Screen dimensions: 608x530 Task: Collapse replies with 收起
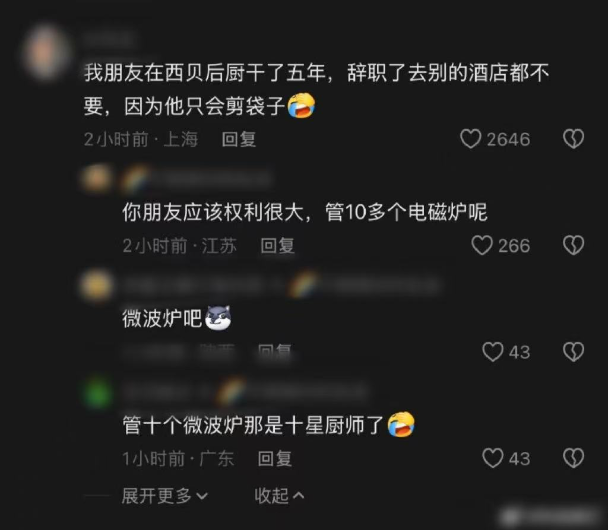click(279, 495)
